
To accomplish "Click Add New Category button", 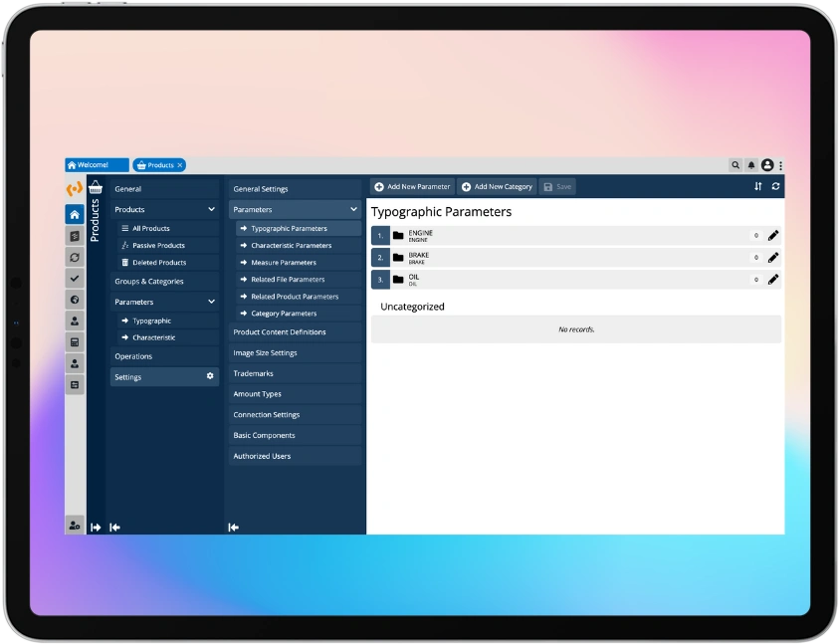I will (x=497, y=186).
